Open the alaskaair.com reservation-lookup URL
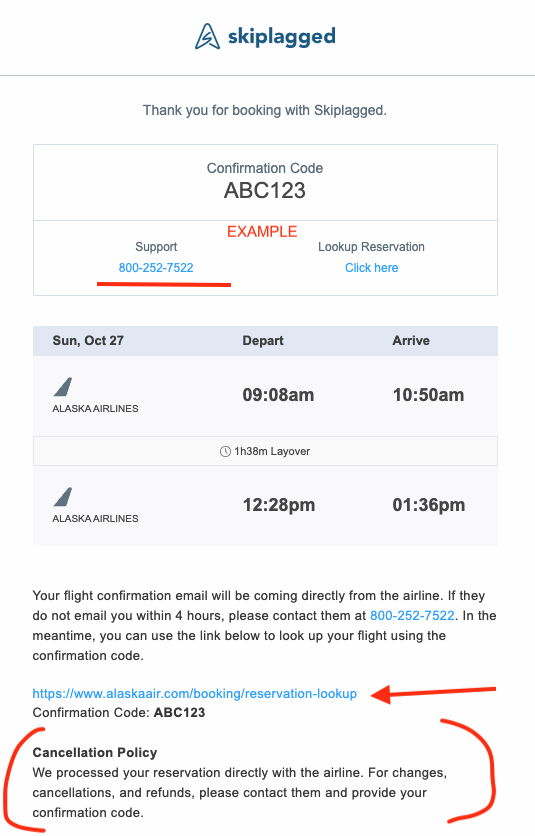Screen dimensions: 535x836 (195, 694)
